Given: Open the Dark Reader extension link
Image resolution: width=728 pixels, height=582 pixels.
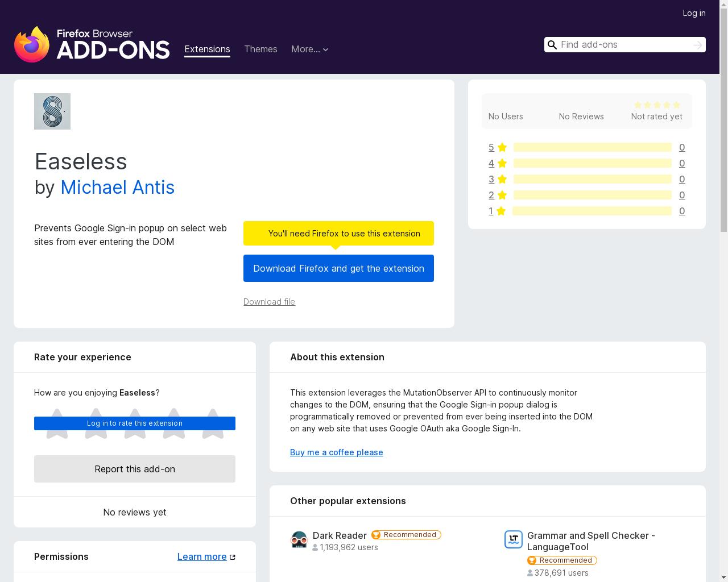Looking at the screenshot, I should tap(340, 535).
